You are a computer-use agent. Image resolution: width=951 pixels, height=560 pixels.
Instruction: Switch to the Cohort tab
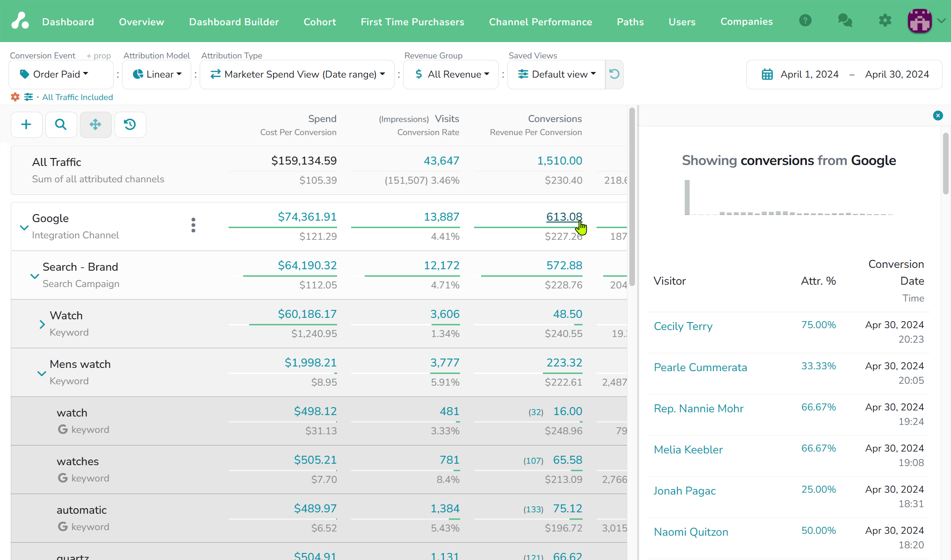tap(320, 22)
